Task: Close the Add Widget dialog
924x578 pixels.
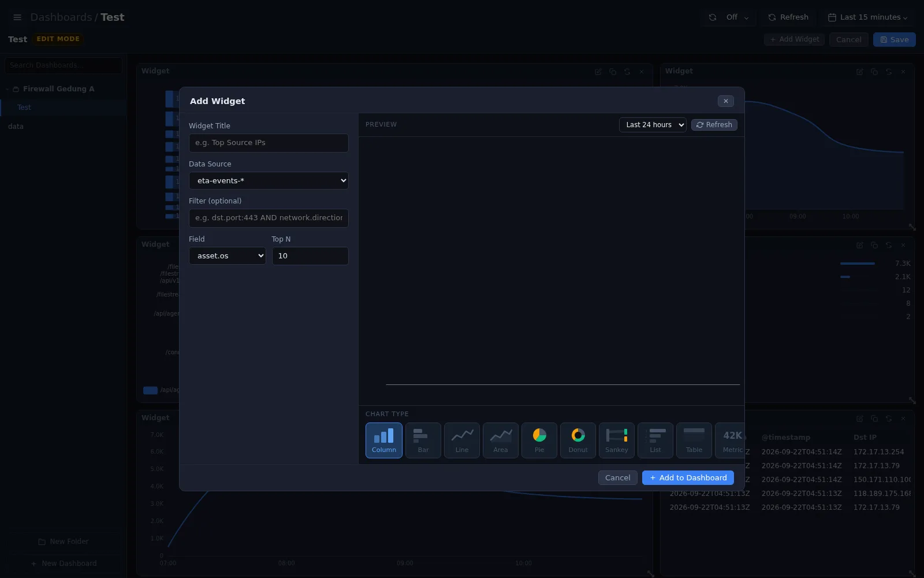Action: 726,101
